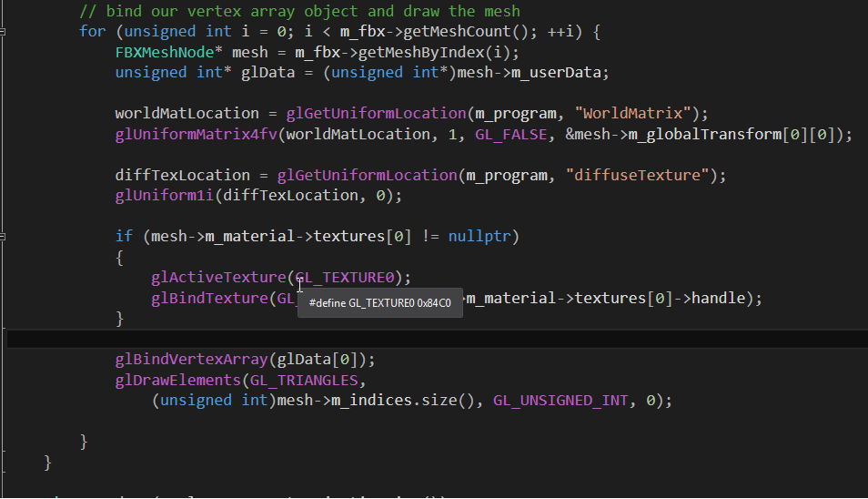
Task: Click "glGetUniformLocation" on the diffuseTexture line
Action: (367, 176)
